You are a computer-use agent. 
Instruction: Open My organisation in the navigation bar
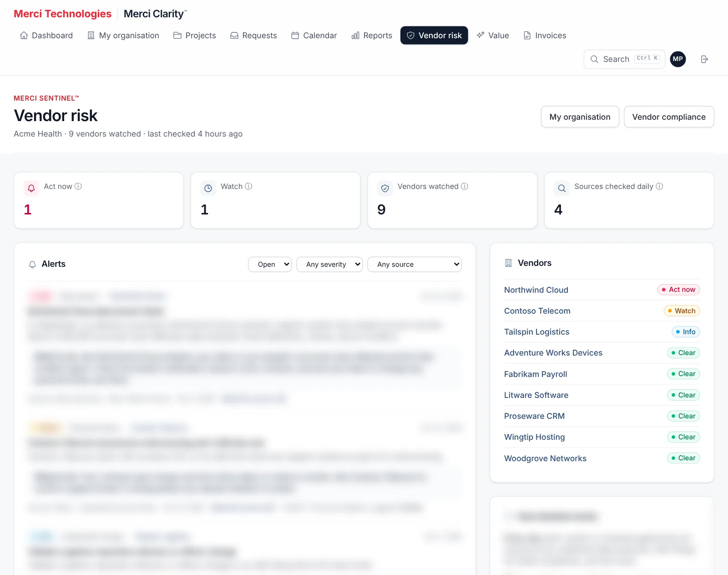coord(123,36)
